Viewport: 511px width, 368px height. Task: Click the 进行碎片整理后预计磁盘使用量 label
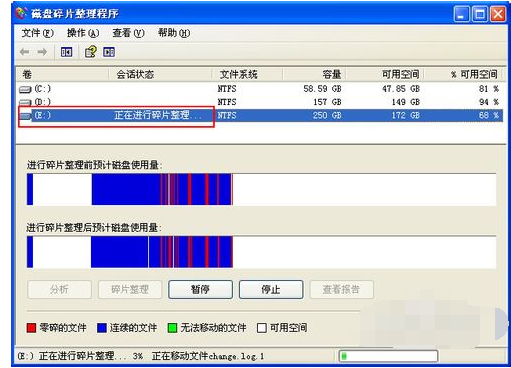94,228
